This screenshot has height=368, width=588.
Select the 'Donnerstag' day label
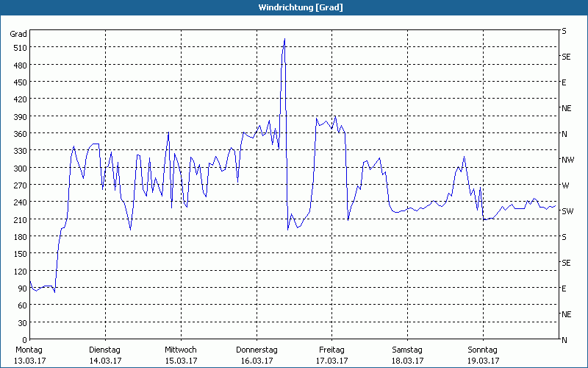257,350
